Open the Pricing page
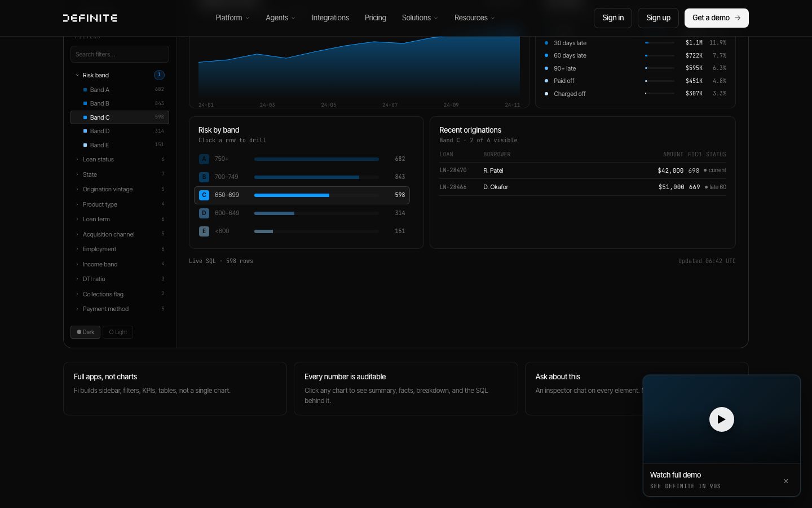 click(x=376, y=18)
